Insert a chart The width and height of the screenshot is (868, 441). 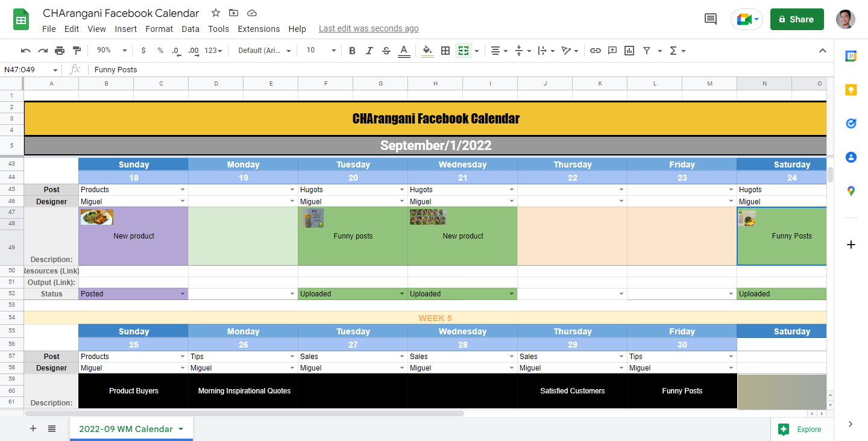point(629,51)
